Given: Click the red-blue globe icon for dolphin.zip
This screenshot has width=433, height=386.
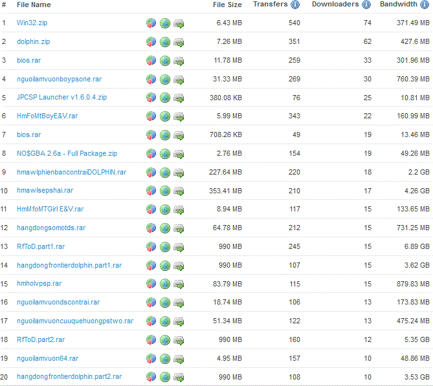Looking at the screenshot, I should [x=151, y=42].
